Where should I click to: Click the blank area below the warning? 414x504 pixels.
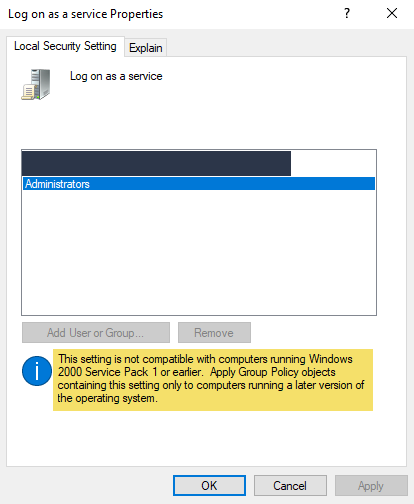(206, 438)
